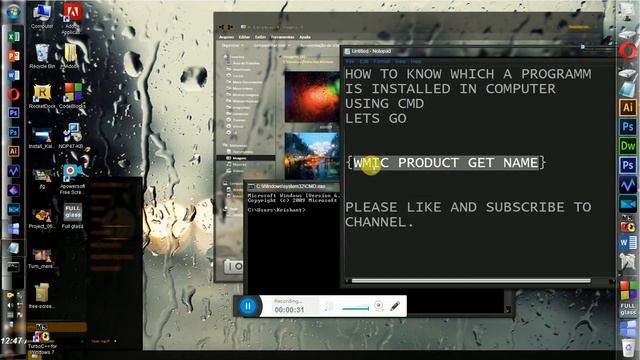
Task: Open the Computer desktop icon
Action: tap(42, 16)
